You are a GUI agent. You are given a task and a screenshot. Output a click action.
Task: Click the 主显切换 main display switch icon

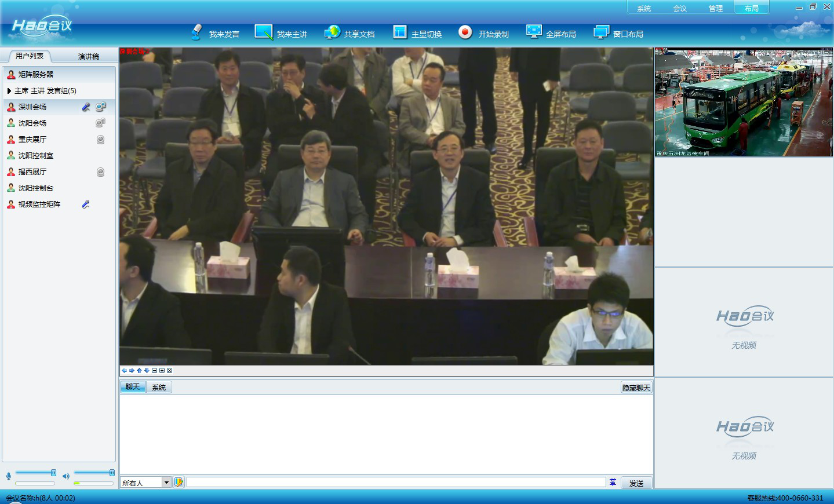tap(400, 32)
